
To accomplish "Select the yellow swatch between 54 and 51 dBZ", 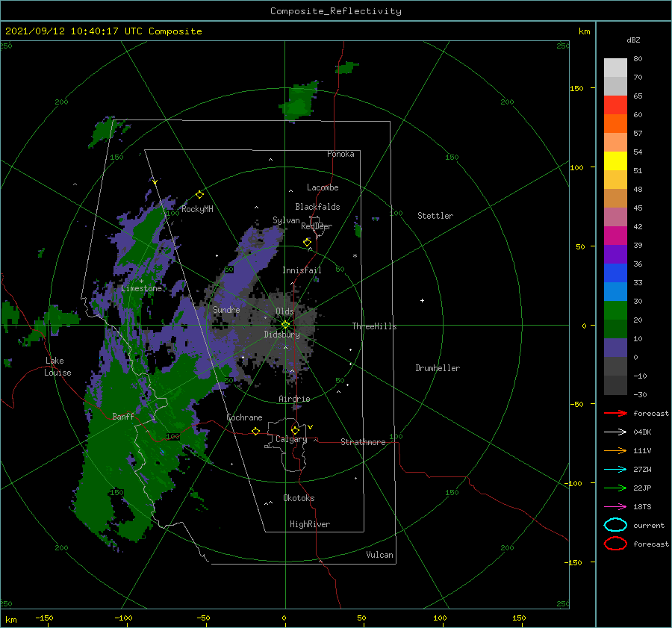I will [615, 161].
